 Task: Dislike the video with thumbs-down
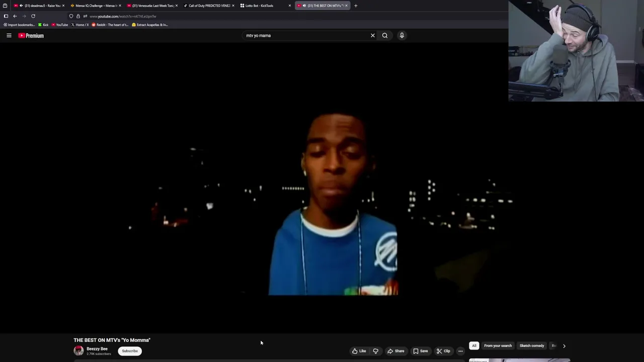(x=375, y=351)
